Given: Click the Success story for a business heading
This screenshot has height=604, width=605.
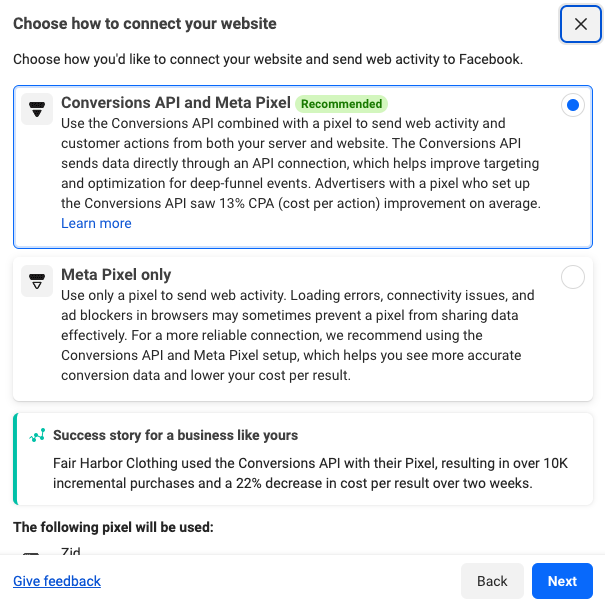Looking at the screenshot, I should tap(176, 435).
